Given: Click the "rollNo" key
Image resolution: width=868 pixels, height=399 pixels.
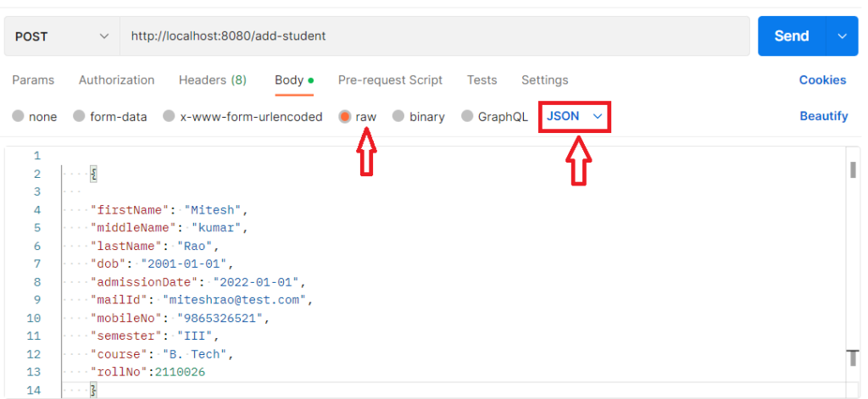Looking at the screenshot, I should (119, 373).
